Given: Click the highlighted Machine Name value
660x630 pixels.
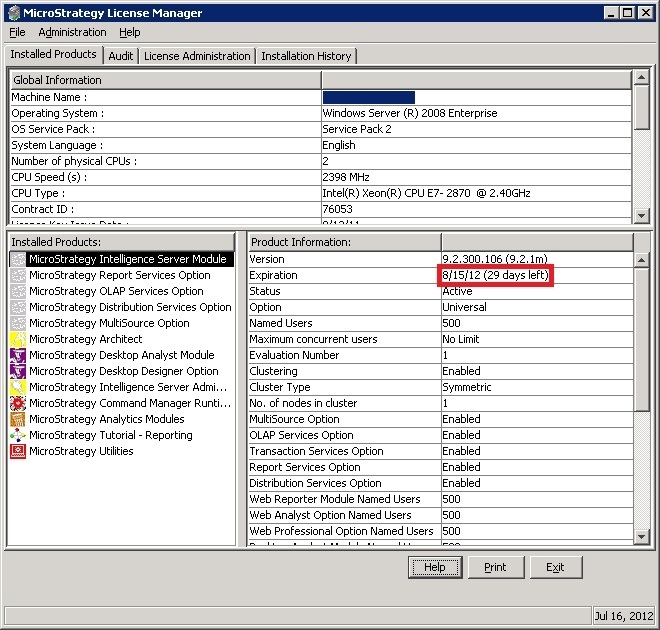Looking at the screenshot, I should [369, 97].
